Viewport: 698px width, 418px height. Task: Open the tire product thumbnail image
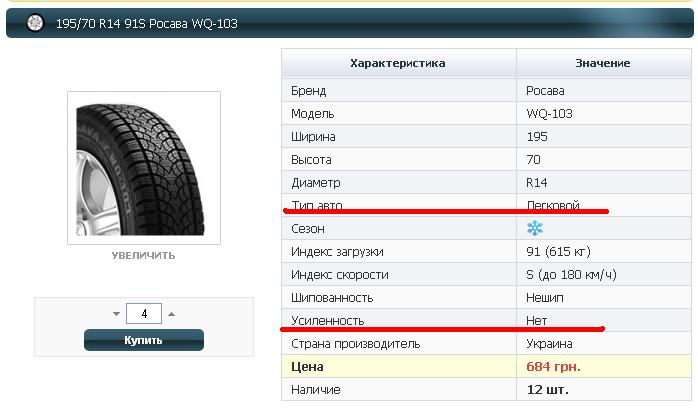[x=144, y=168]
